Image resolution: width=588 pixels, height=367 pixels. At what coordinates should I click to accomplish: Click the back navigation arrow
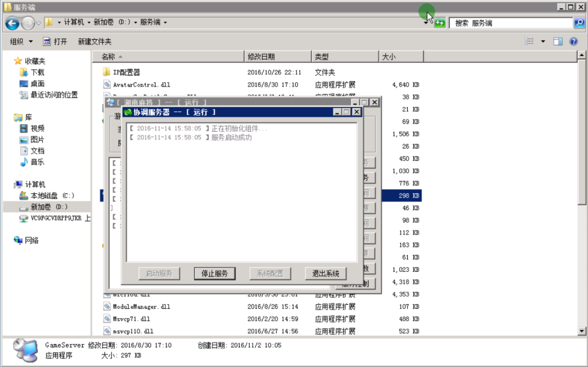(13, 23)
